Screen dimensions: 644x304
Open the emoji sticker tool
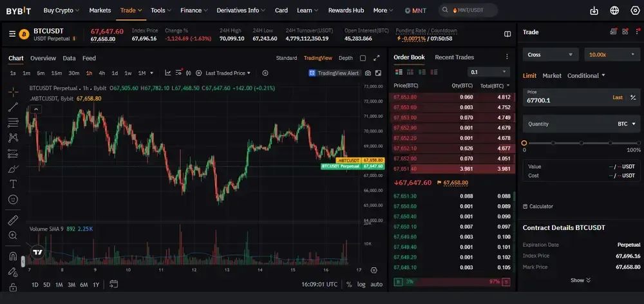(x=13, y=199)
